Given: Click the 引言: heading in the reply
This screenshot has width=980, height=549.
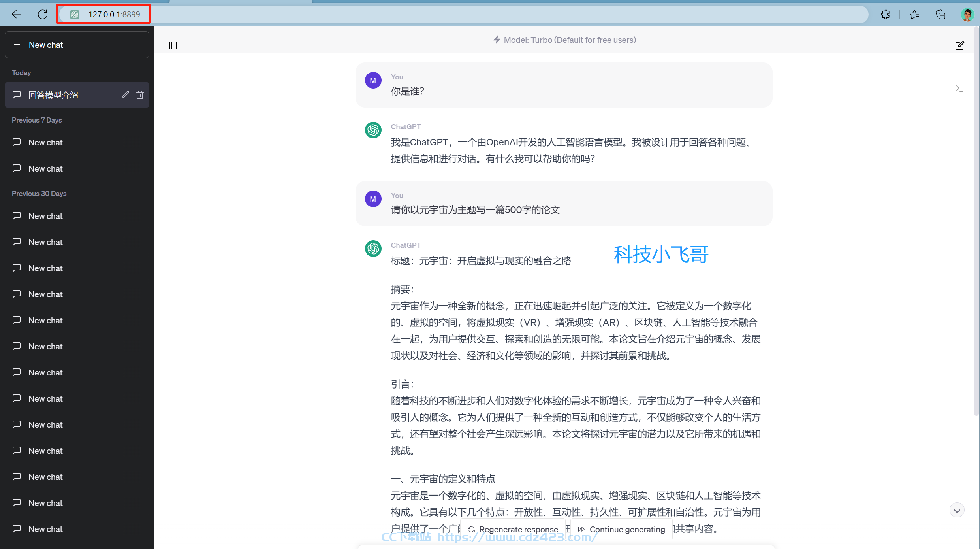Looking at the screenshot, I should point(402,384).
